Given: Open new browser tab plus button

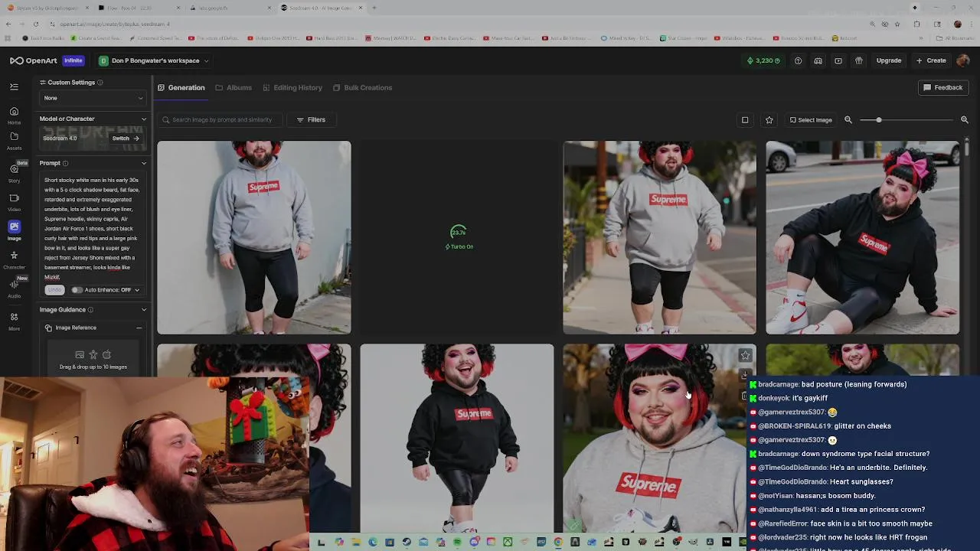Looking at the screenshot, I should click(374, 8).
